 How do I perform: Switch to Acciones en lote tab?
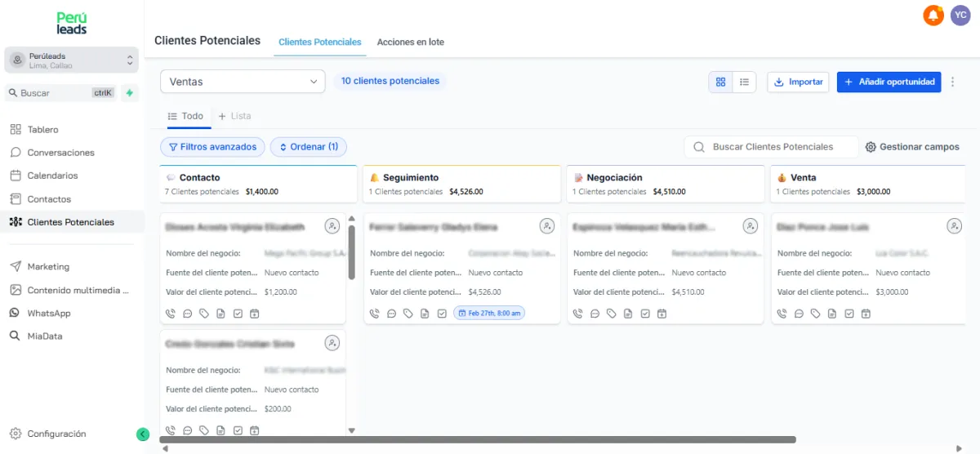[x=410, y=42]
